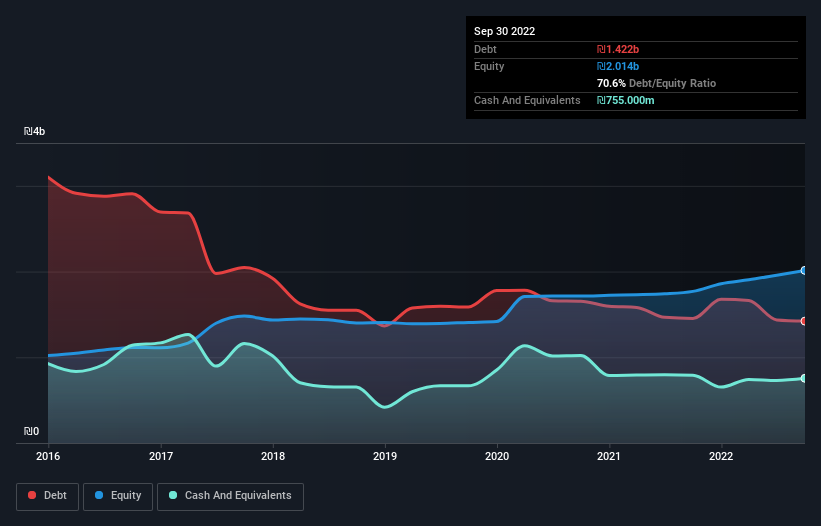Screen dimensions: 821x526
Task: Select the 2020 x-axis label
Action: [x=497, y=456]
